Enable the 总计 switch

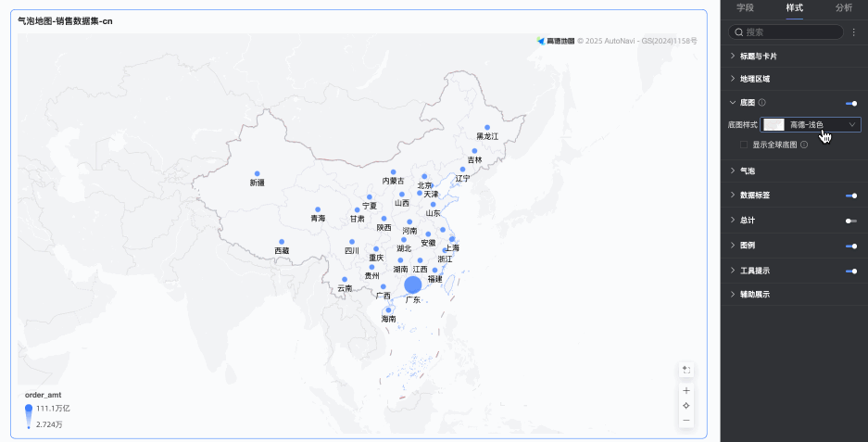(x=851, y=221)
